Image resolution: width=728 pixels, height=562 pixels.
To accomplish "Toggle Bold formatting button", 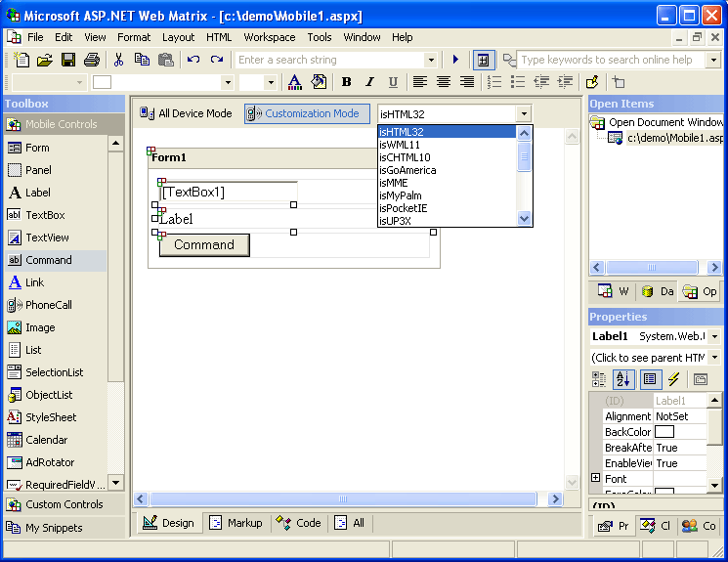I will pos(346,82).
